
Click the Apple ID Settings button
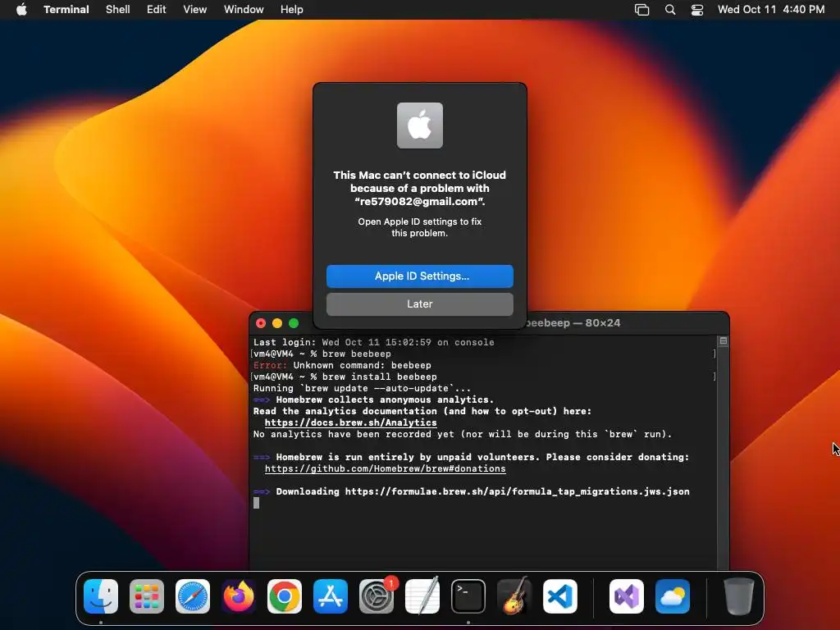(420, 276)
